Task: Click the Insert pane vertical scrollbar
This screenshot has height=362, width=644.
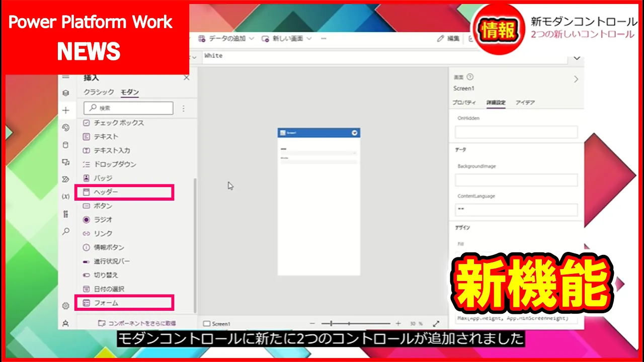Action: pyautogui.click(x=195, y=246)
